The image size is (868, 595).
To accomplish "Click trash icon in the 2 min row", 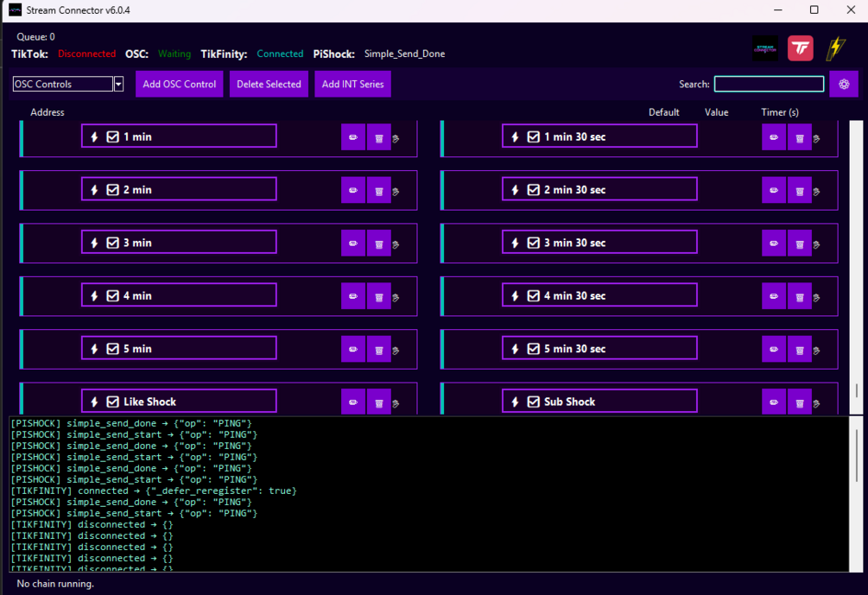I will tap(379, 190).
